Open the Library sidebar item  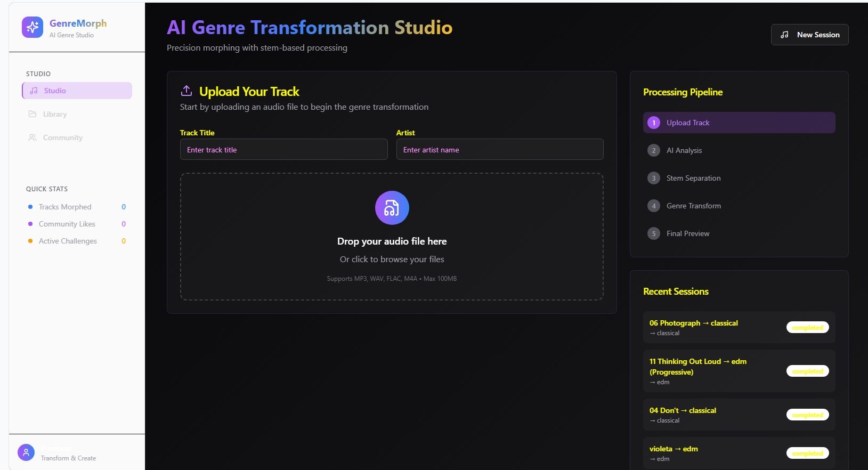pos(77,114)
